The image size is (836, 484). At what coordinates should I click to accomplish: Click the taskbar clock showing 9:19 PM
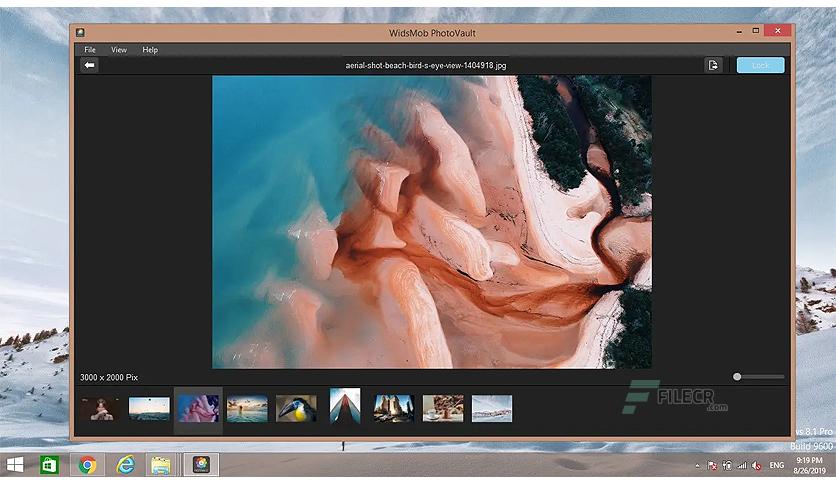pyautogui.click(x=809, y=465)
